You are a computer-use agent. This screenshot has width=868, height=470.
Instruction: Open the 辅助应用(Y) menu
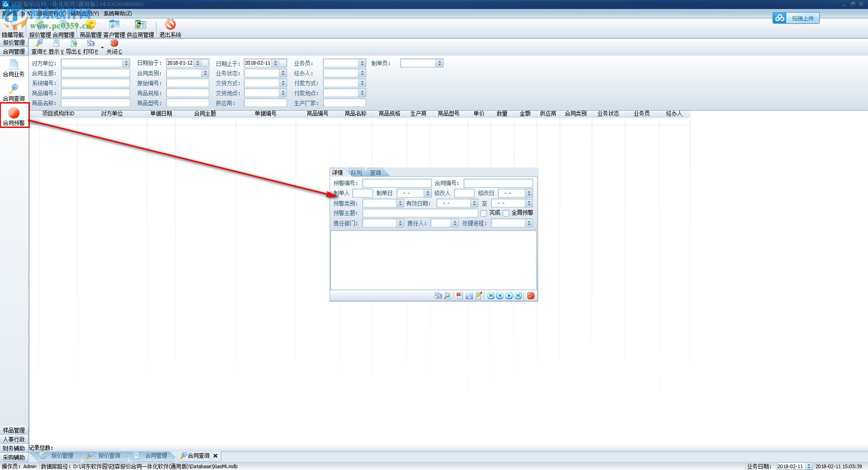click(x=84, y=14)
